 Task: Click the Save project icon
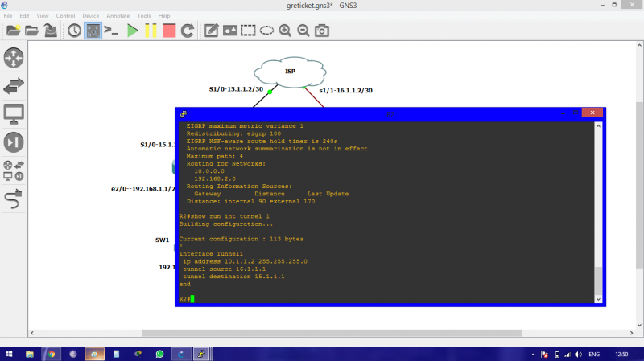[x=51, y=31]
